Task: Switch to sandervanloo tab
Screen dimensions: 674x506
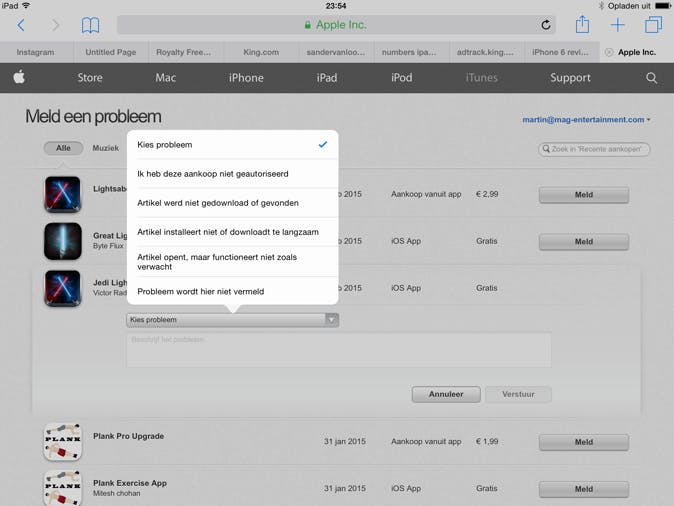Action: pyautogui.click(x=336, y=52)
